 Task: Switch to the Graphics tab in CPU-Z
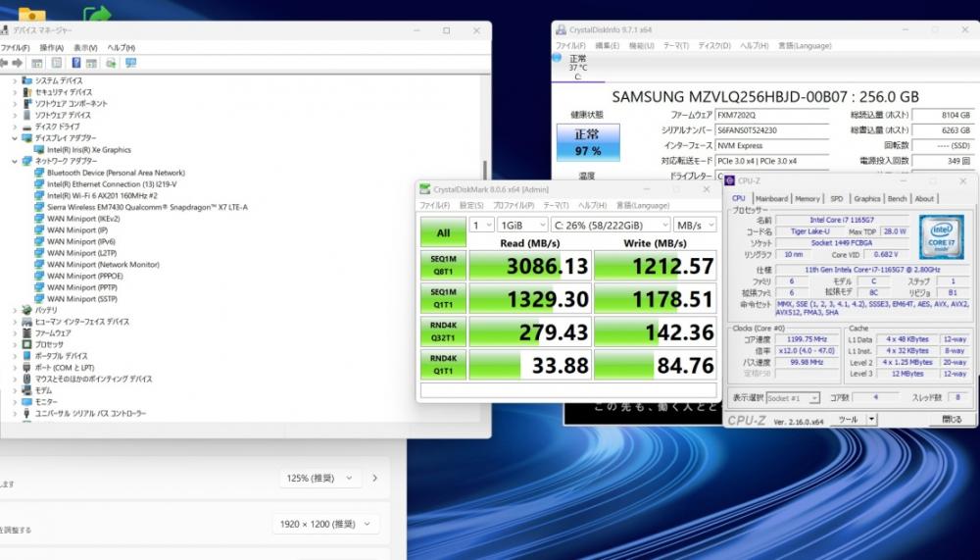point(867,198)
